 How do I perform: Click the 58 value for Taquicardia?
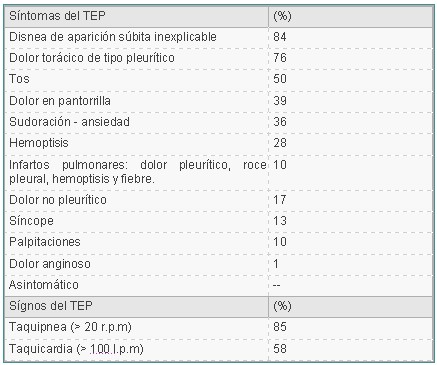click(x=280, y=349)
